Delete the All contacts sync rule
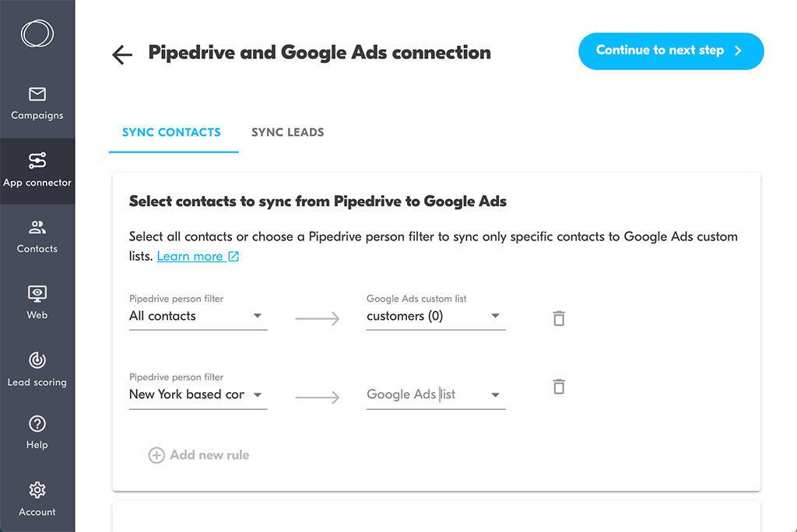 (x=558, y=317)
